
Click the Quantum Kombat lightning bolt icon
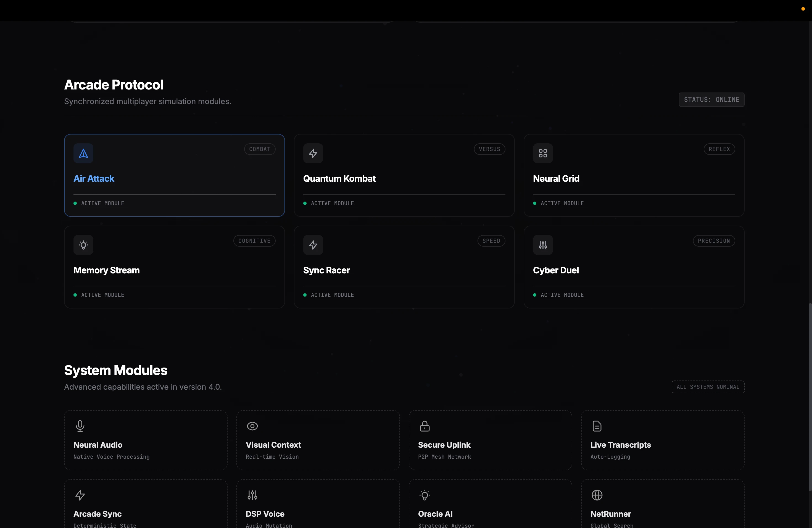click(x=313, y=154)
